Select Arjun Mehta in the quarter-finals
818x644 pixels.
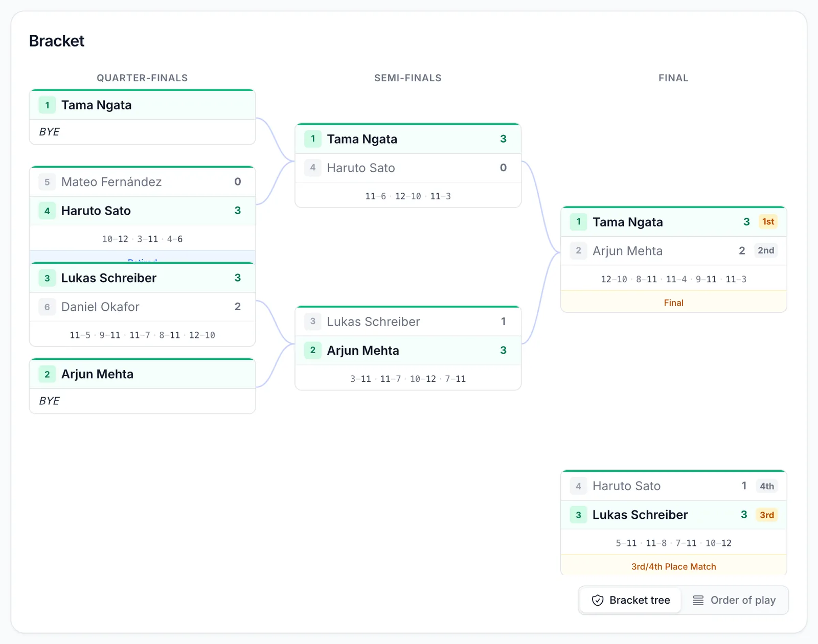(x=143, y=374)
